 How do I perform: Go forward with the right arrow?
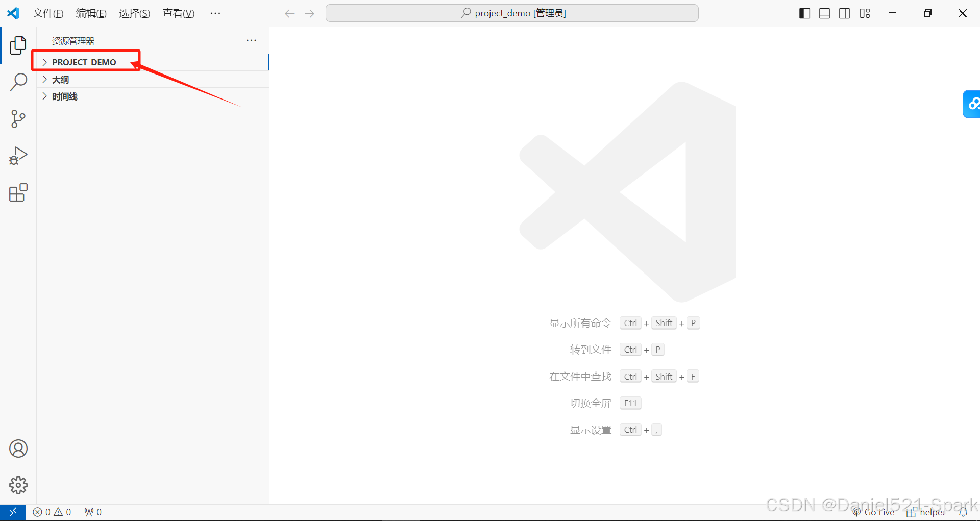(309, 13)
